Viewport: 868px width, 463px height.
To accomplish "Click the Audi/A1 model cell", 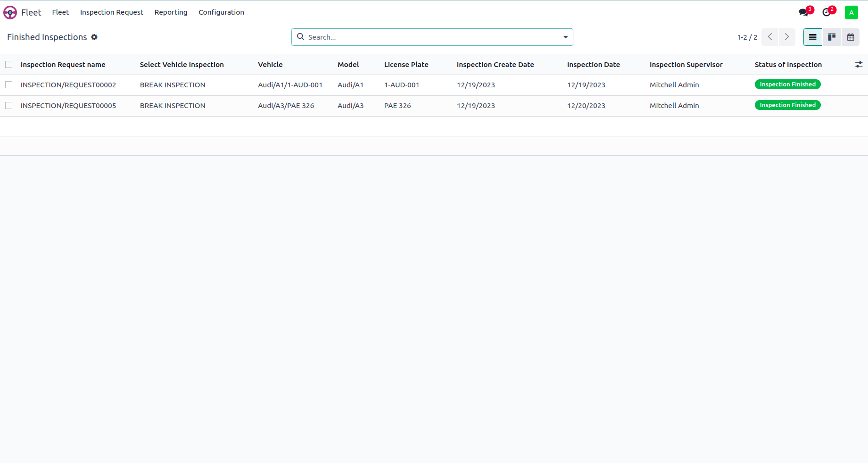I will point(351,85).
